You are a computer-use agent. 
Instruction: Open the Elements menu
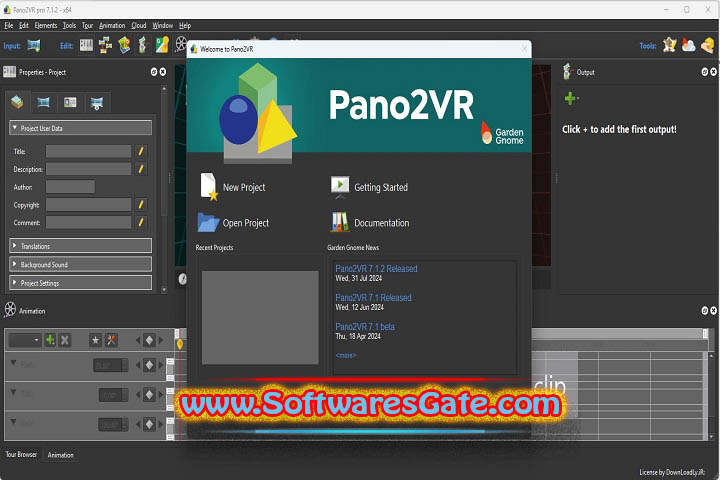[46, 26]
